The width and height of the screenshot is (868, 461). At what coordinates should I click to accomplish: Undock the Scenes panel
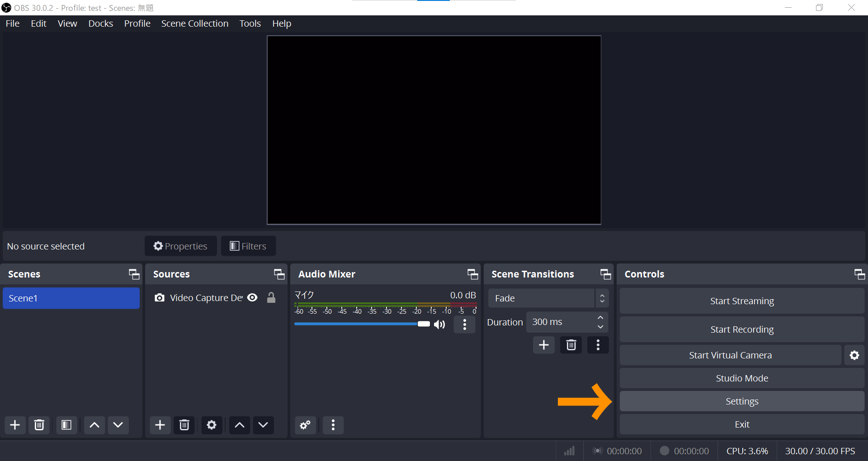(x=134, y=274)
